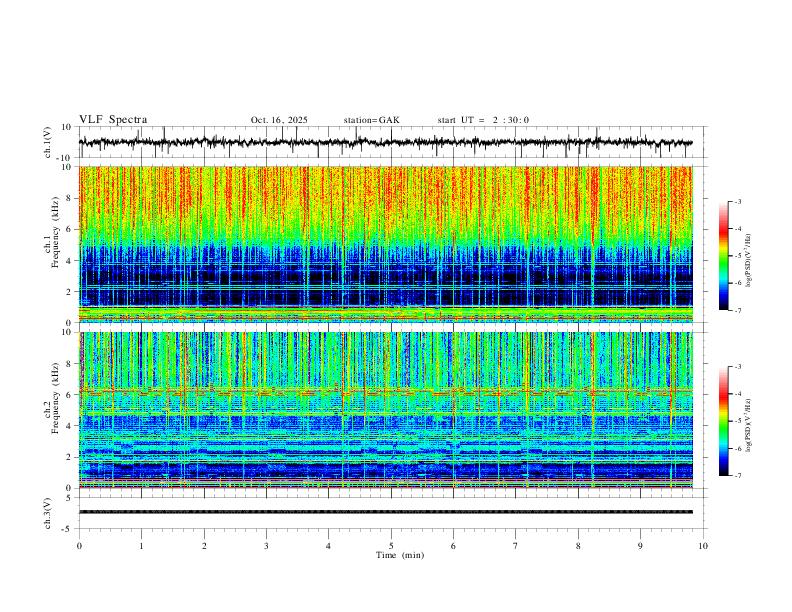Image resolution: width=792 pixels, height=612 pixels.
Task: Click the time axis tick label '8'
Action: [x=578, y=546]
